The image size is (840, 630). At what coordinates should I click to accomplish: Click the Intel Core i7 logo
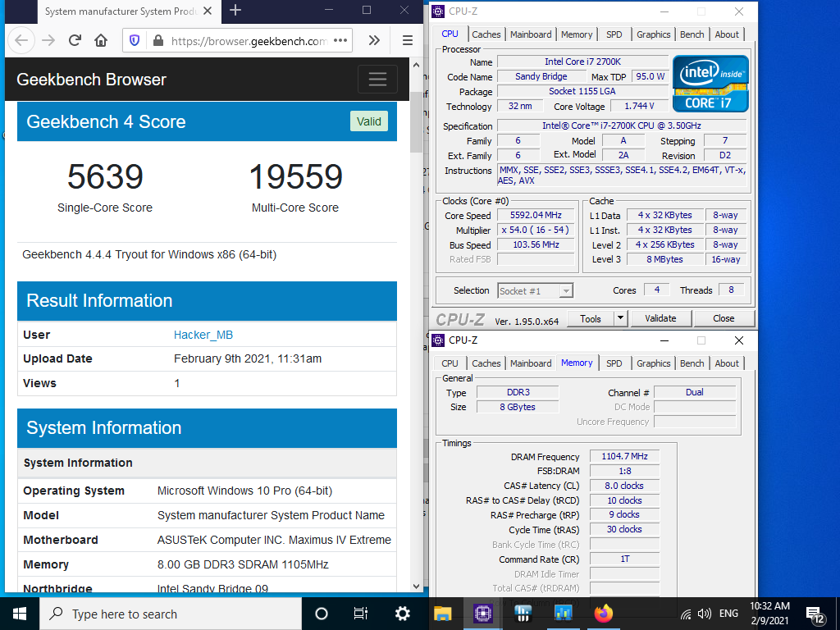pos(710,84)
